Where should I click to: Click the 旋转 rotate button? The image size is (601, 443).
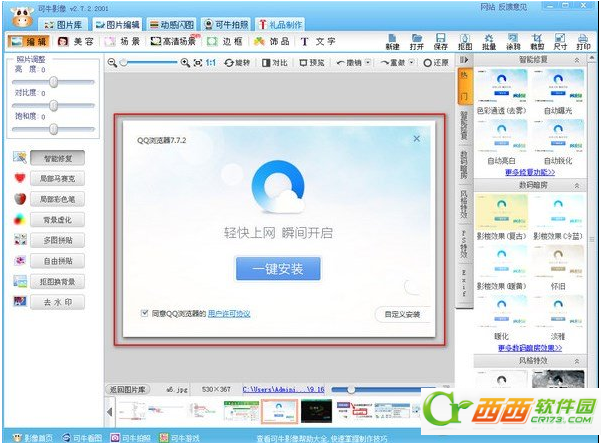[x=237, y=62]
